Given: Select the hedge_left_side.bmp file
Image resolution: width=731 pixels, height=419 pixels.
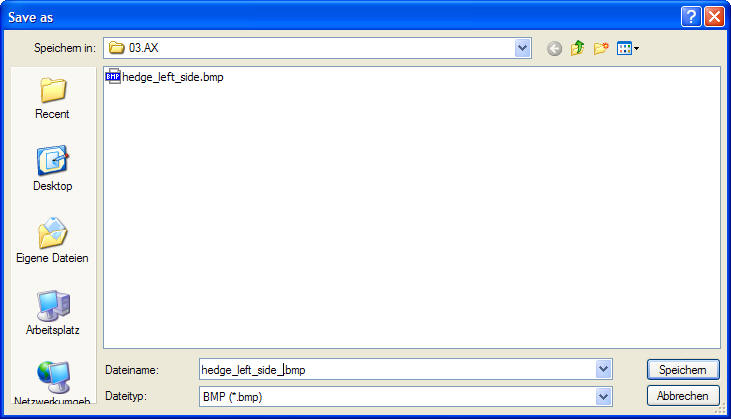Looking at the screenshot, I should pyautogui.click(x=165, y=77).
